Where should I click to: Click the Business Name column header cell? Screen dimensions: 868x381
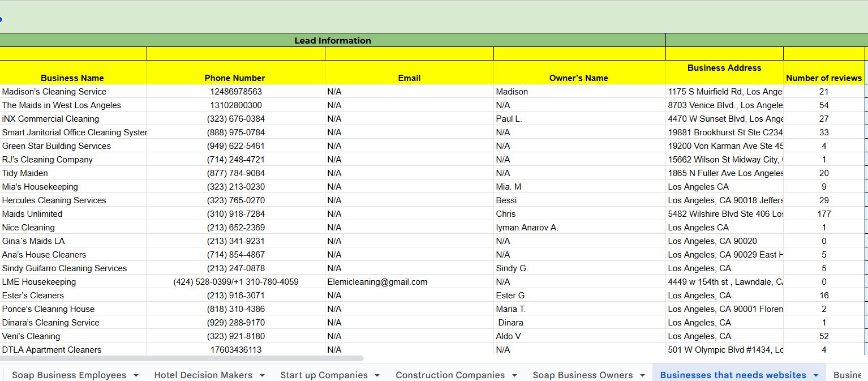pyautogui.click(x=72, y=78)
